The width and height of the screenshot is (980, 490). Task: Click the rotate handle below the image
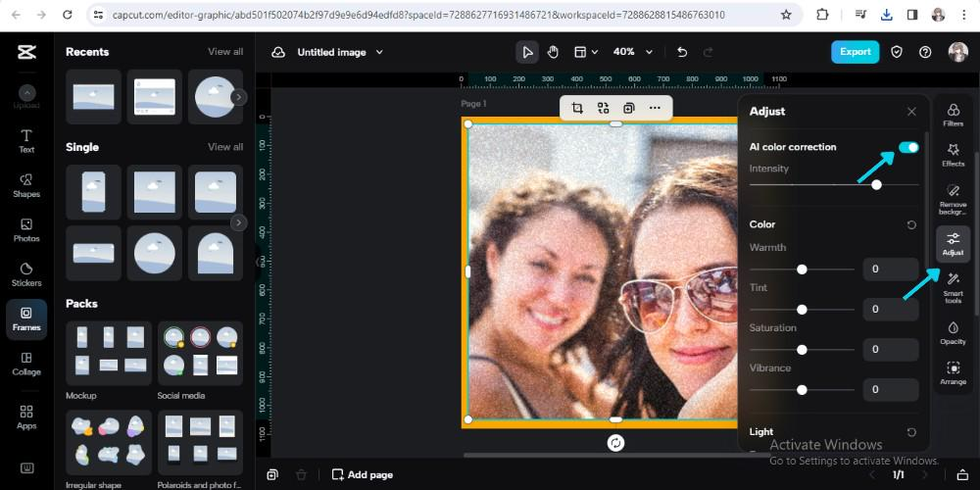615,443
